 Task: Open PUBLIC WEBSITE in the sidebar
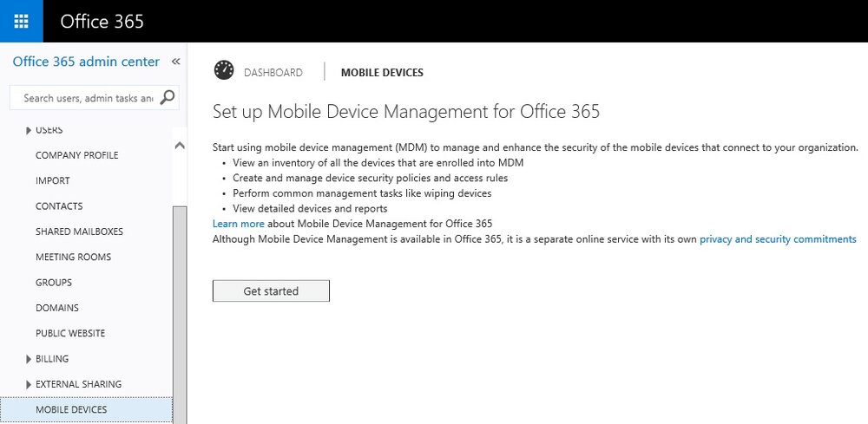point(70,333)
